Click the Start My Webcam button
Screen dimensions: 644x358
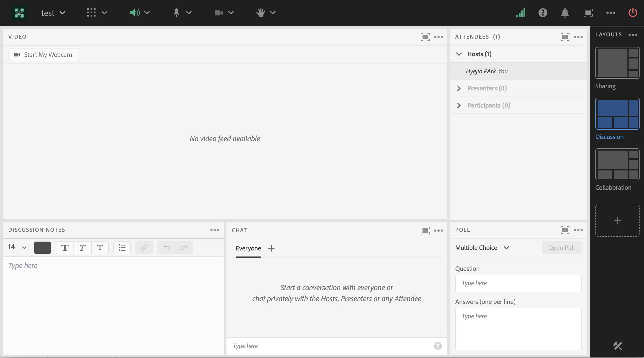(44, 55)
